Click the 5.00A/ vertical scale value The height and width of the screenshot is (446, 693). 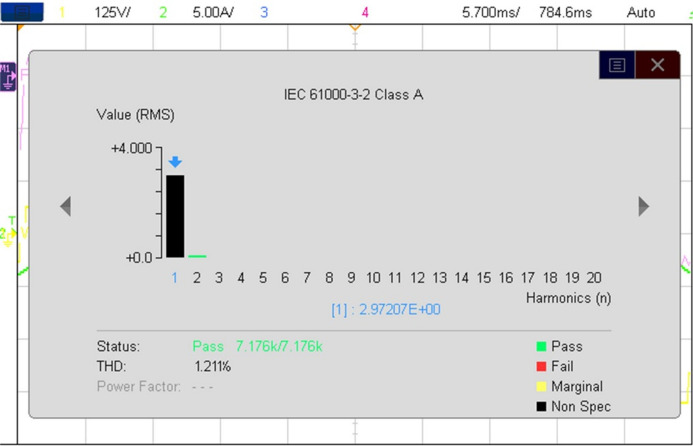click(x=213, y=12)
